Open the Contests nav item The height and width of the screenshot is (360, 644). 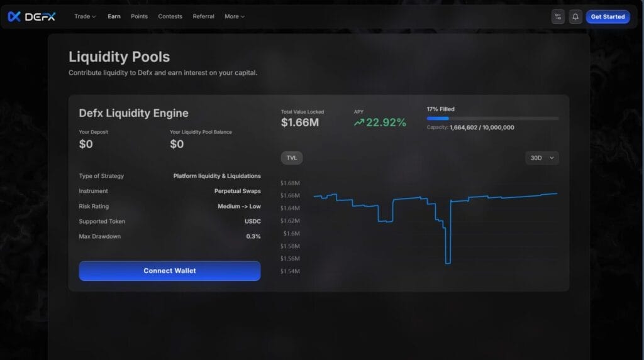coord(170,16)
